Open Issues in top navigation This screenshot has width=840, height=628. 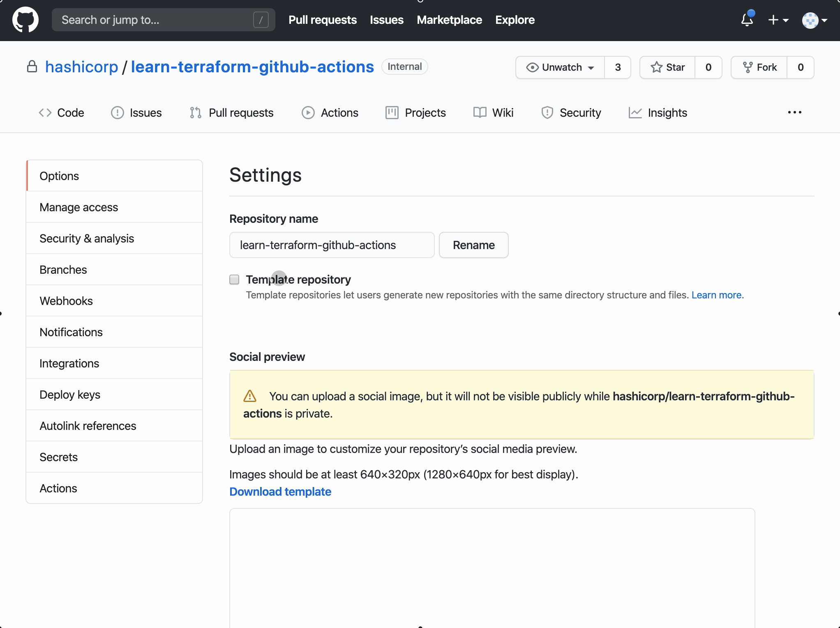pyautogui.click(x=387, y=20)
